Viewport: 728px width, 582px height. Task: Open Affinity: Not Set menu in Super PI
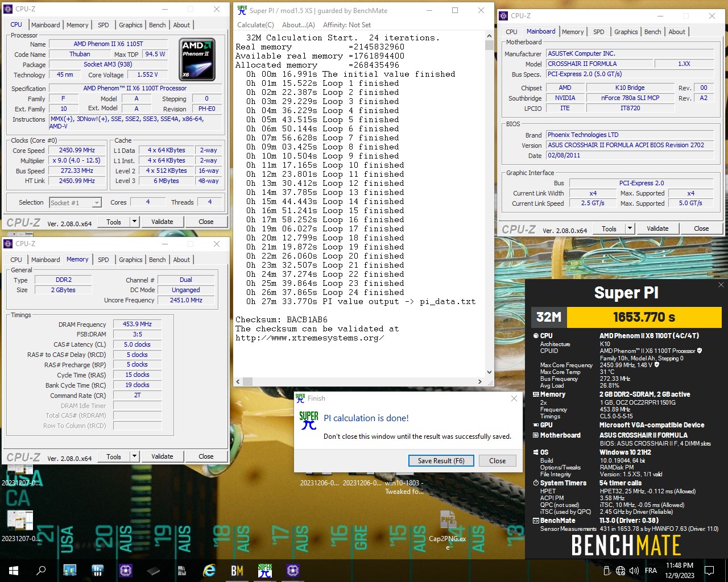click(347, 25)
